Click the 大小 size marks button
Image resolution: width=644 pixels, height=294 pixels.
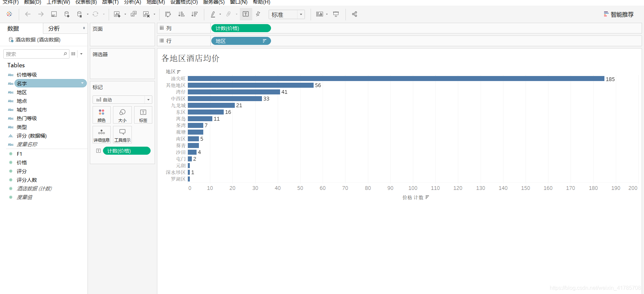tap(122, 115)
